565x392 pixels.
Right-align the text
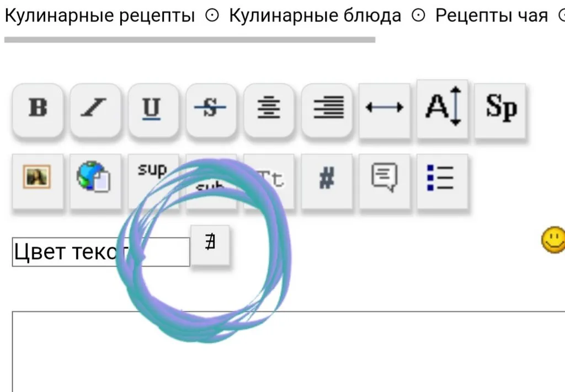click(327, 108)
